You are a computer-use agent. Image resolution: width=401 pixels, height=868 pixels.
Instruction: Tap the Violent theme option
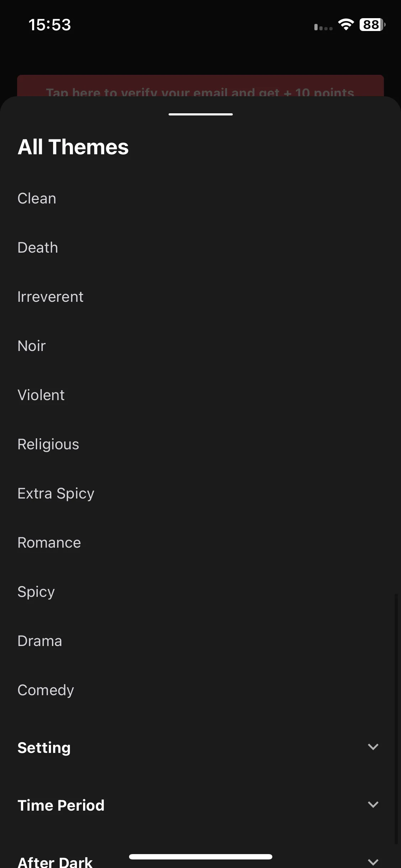41,395
